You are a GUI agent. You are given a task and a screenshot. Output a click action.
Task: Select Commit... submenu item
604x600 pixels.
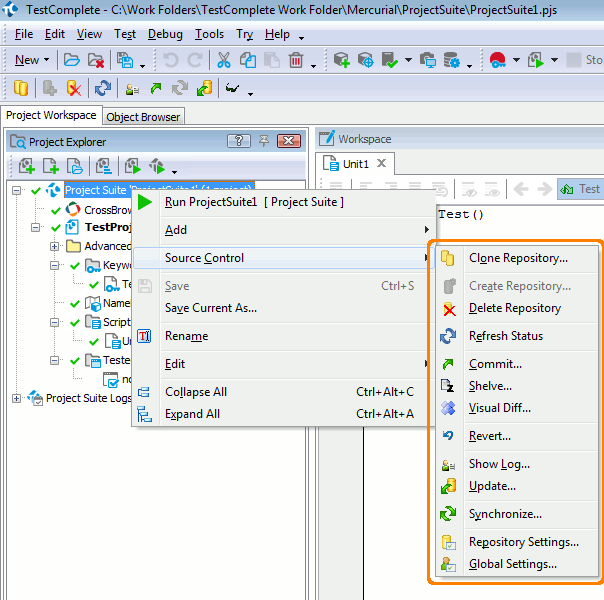tap(517, 364)
